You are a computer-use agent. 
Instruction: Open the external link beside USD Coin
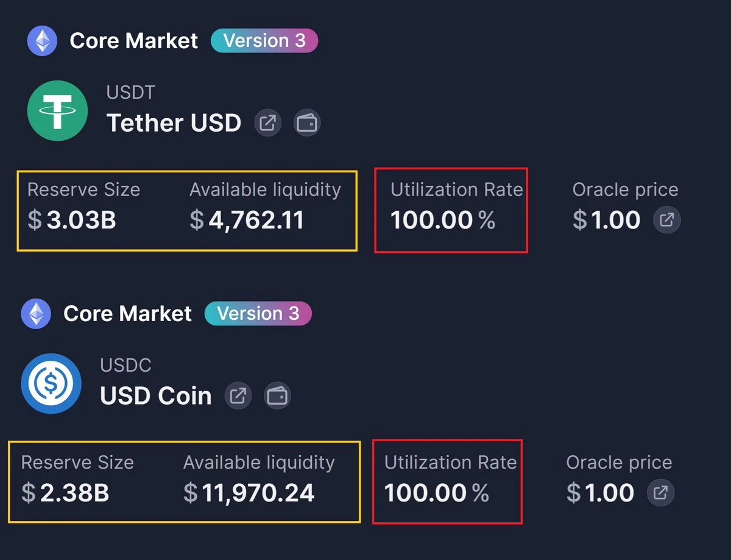tap(238, 395)
